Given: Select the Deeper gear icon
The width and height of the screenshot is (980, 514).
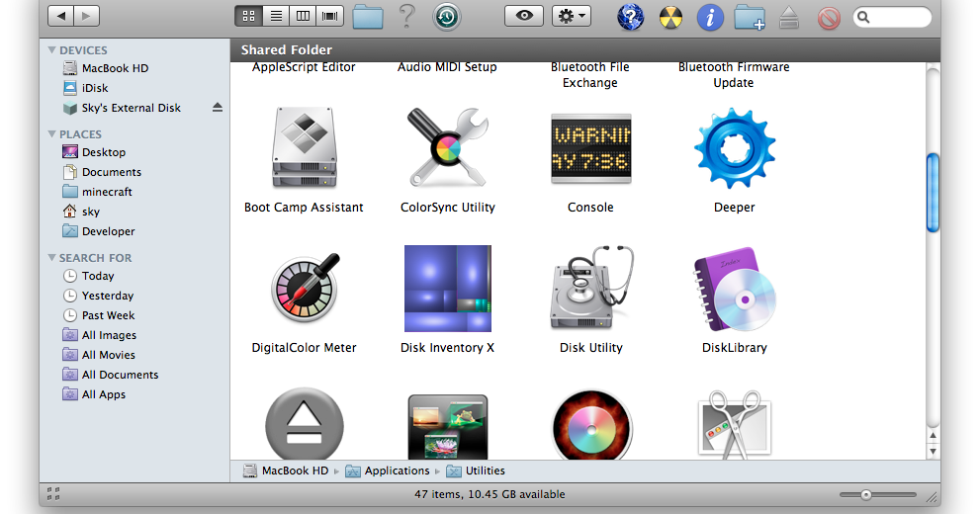Looking at the screenshot, I should (x=735, y=148).
